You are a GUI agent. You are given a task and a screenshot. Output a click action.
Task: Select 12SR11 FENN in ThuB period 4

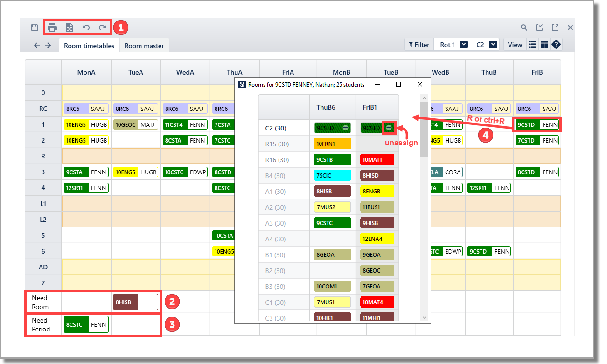pos(489,188)
